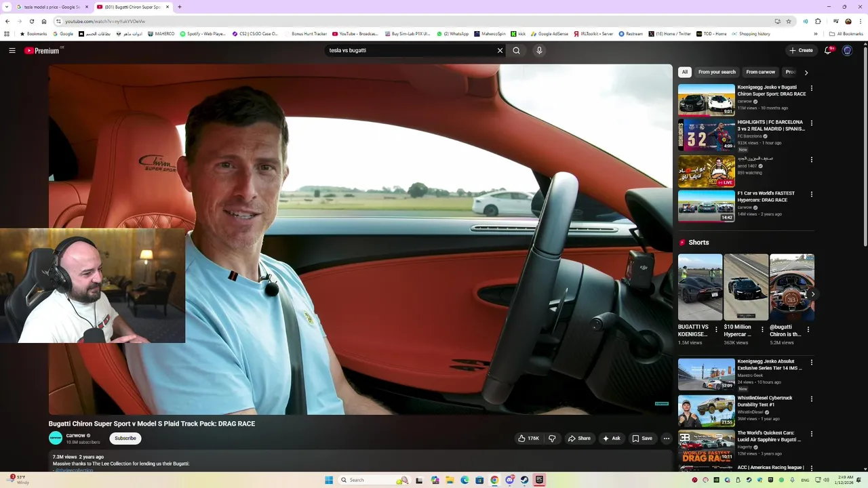Open the Ask AI button

coord(611,439)
